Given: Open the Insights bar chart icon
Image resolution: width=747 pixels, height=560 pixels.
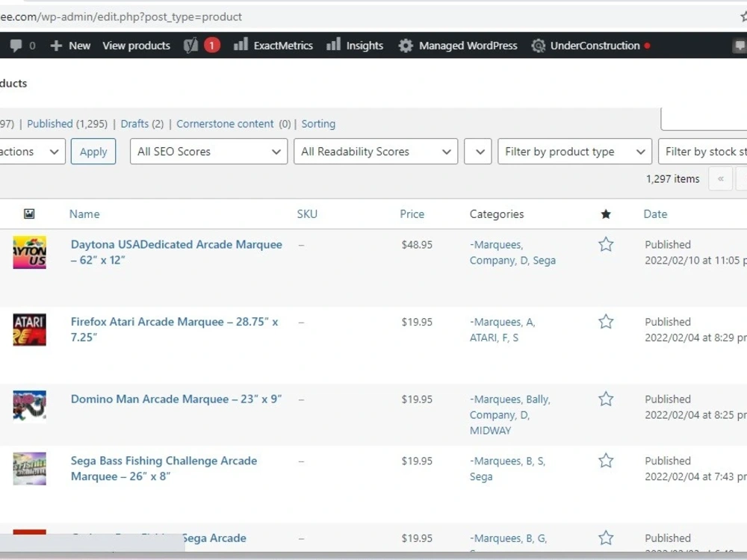Looking at the screenshot, I should coord(333,45).
